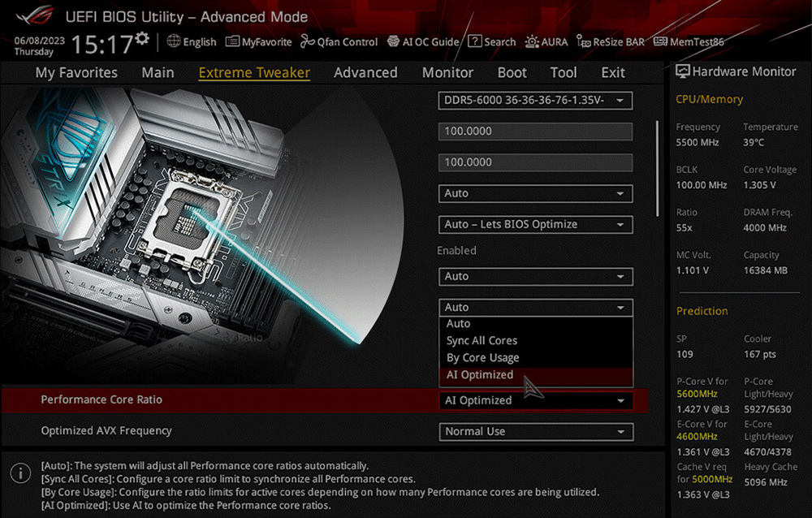Viewport: 812px width, 518px height.
Task: Select the Performance Core Ratio row label
Action: tap(101, 400)
